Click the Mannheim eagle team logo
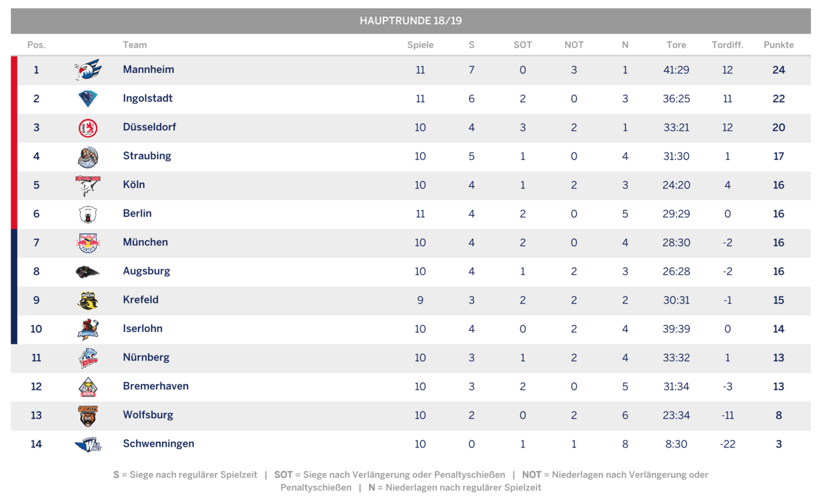The image size is (825, 504). click(x=88, y=70)
